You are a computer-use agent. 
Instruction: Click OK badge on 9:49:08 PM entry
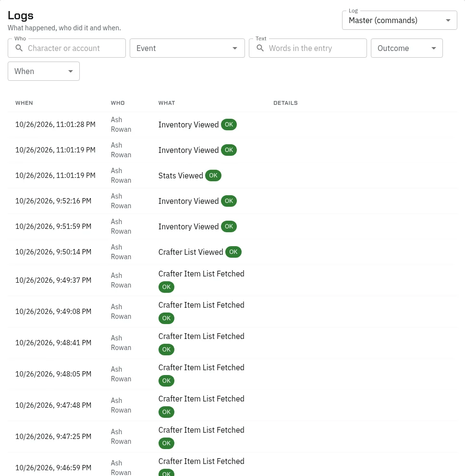point(166,318)
